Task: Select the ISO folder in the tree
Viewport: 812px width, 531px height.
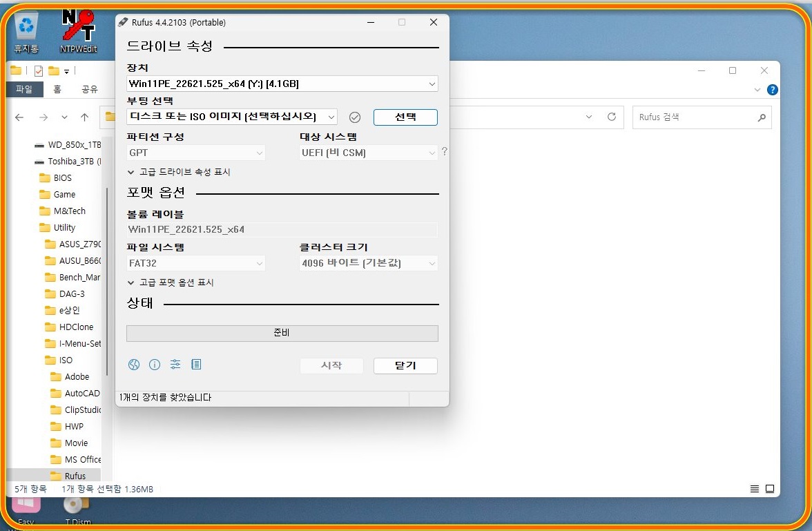Action: click(59, 360)
